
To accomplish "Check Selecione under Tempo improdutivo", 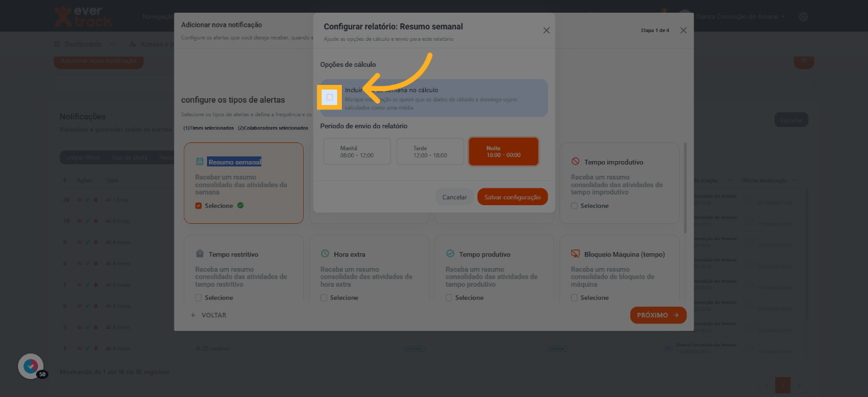I will point(574,206).
